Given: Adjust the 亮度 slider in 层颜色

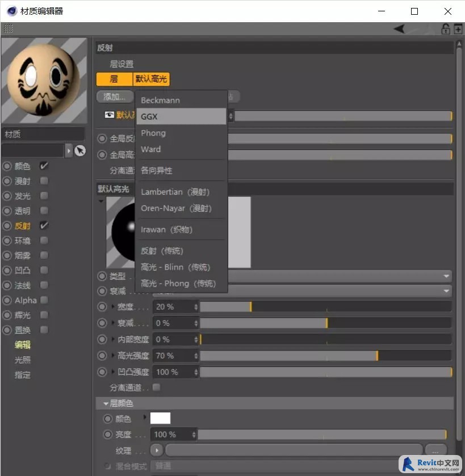Looking at the screenshot, I should point(322,435).
